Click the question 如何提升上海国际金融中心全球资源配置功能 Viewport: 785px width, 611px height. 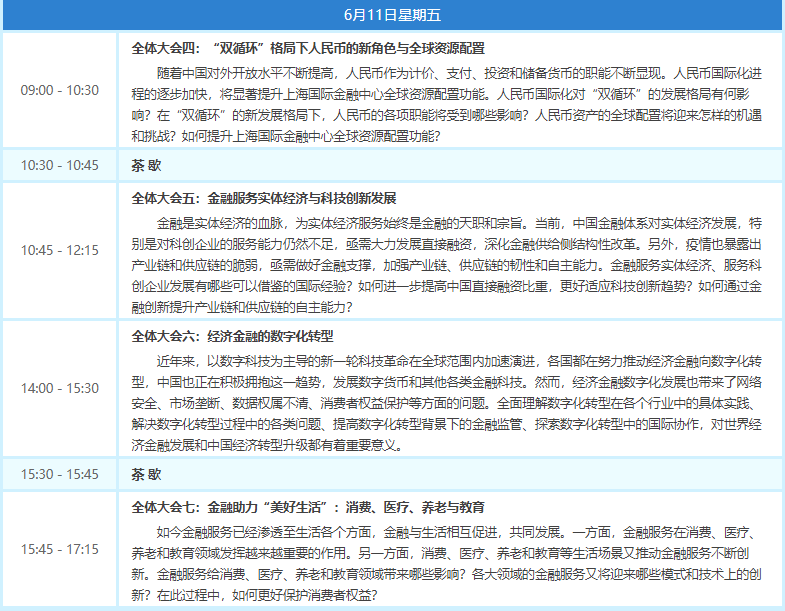click(310, 136)
